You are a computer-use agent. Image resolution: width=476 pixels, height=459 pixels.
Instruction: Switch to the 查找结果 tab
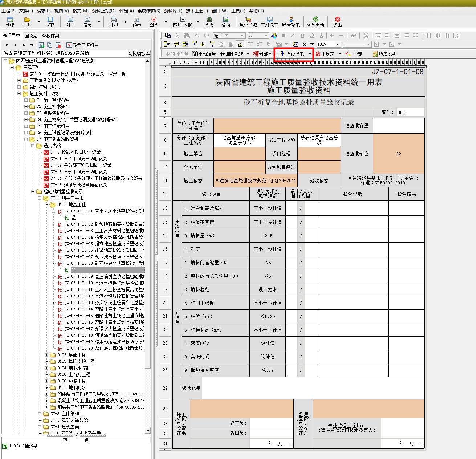coord(50,36)
